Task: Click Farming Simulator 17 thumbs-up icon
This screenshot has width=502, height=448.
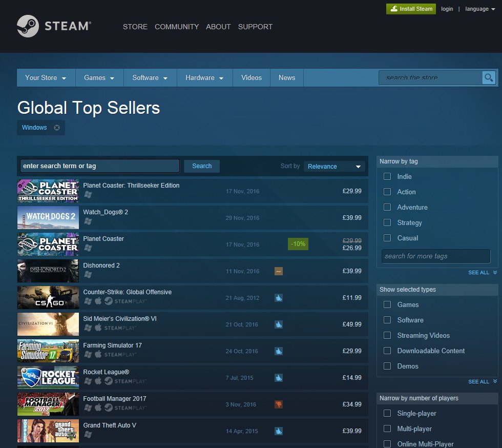Action: click(279, 351)
